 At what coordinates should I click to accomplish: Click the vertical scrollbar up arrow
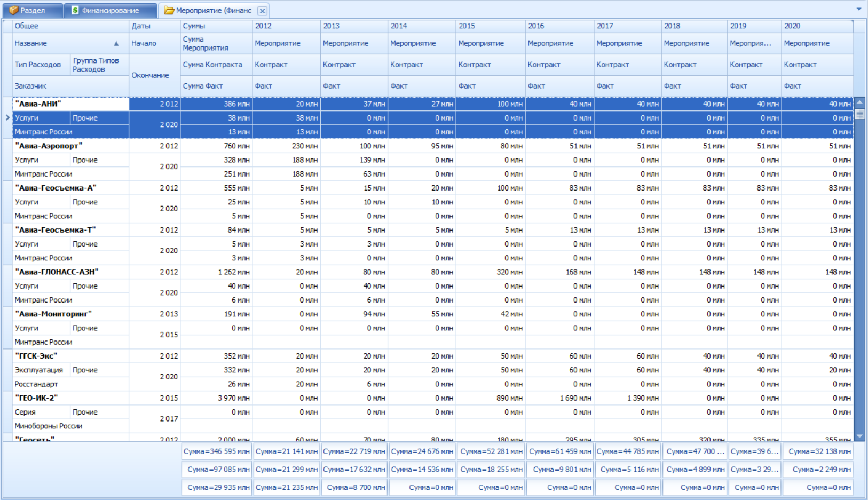pyautogui.click(x=859, y=102)
